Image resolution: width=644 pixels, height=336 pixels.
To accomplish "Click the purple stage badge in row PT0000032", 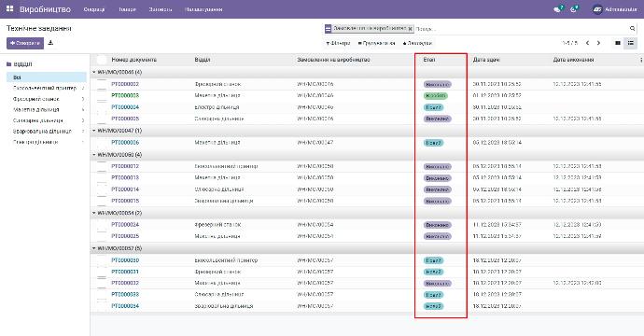I will click(438, 284).
